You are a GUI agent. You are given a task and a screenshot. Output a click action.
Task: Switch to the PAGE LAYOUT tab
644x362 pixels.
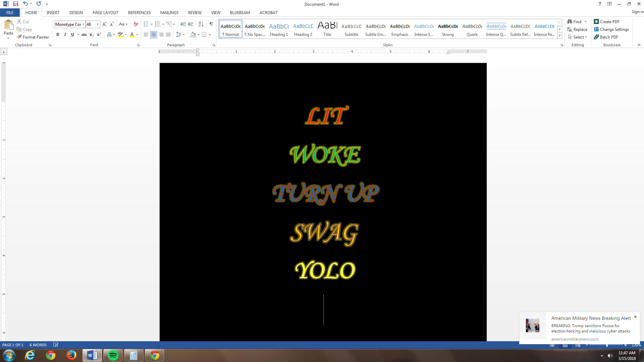105,12
